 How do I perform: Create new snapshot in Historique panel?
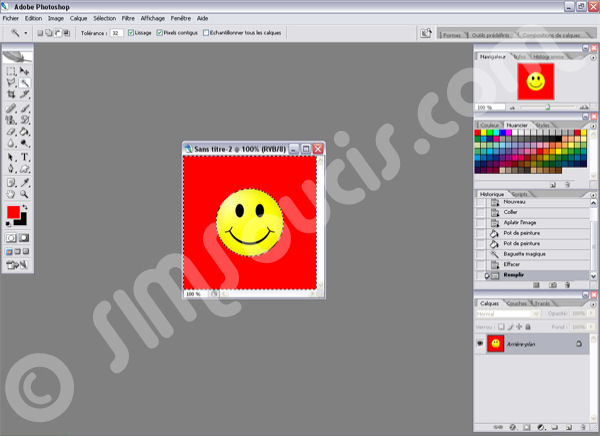553,285
